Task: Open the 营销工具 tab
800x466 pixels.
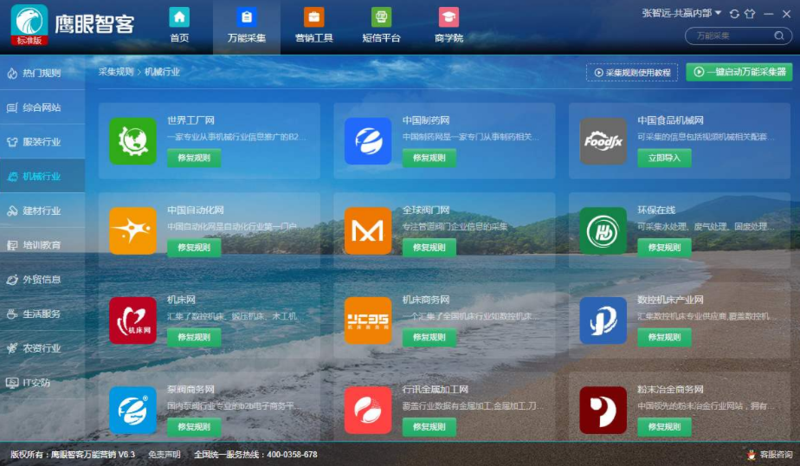Action: click(314, 26)
